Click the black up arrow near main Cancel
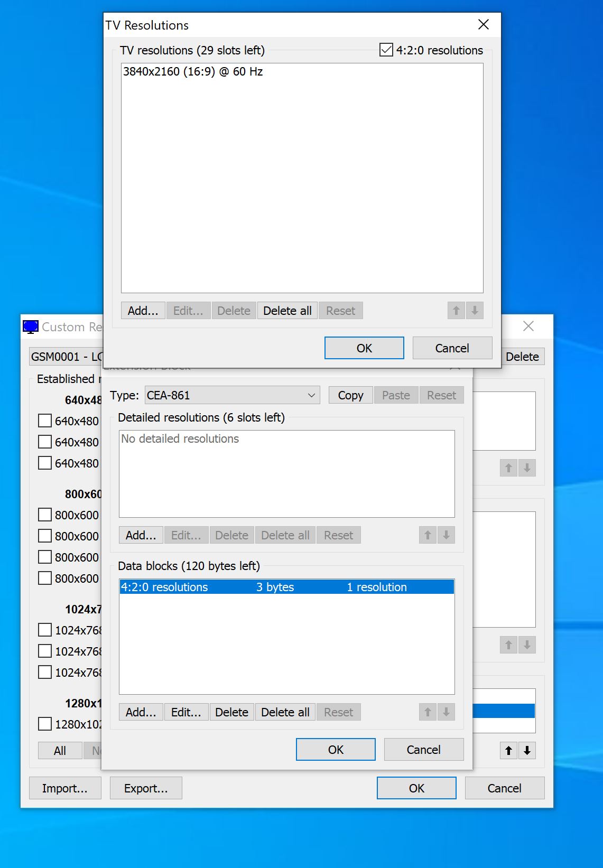The width and height of the screenshot is (603, 868). (x=508, y=751)
